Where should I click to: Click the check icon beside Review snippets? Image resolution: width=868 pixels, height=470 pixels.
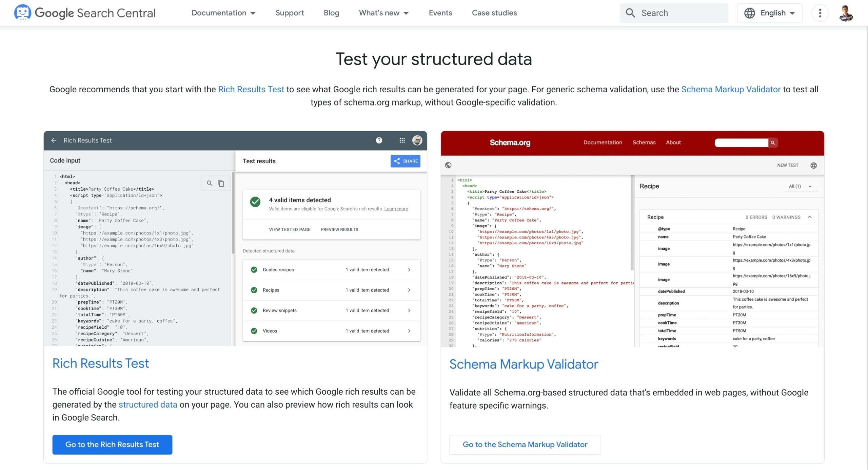(254, 310)
